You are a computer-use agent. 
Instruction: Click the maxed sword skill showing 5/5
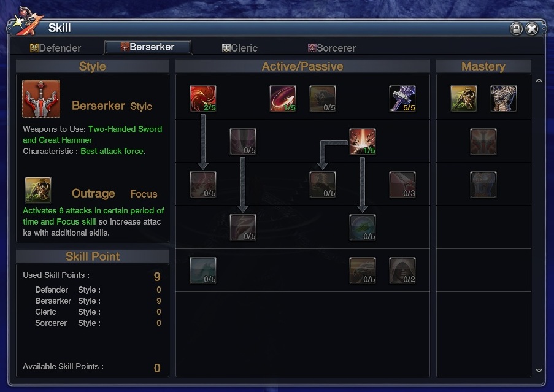402,99
